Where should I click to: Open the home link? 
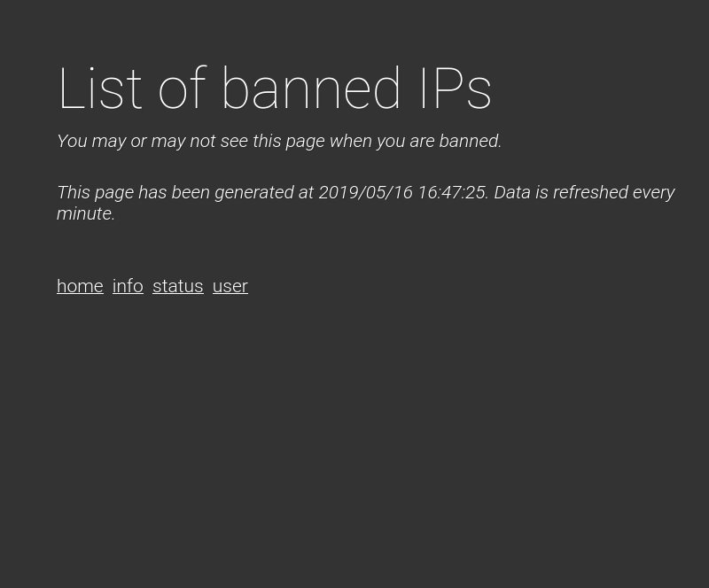(80, 286)
